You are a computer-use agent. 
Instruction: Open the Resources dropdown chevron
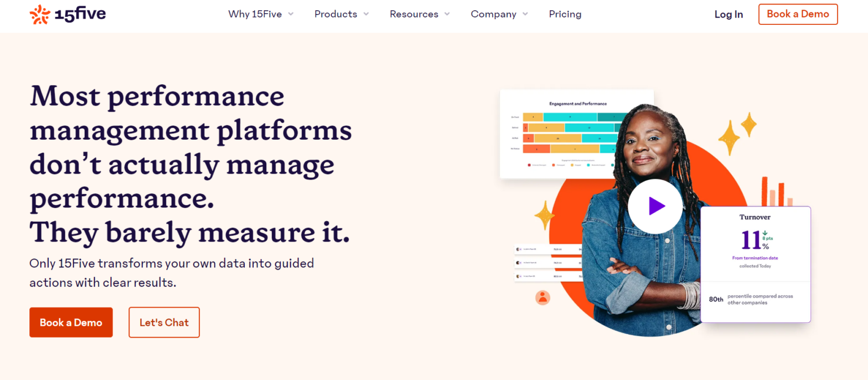pyautogui.click(x=447, y=14)
